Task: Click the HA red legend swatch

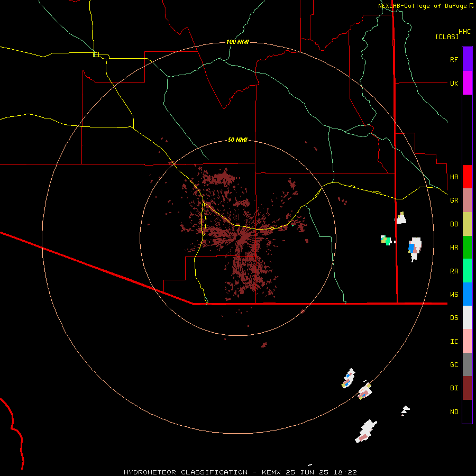Action: pyautogui.click(x=467, y=177)
